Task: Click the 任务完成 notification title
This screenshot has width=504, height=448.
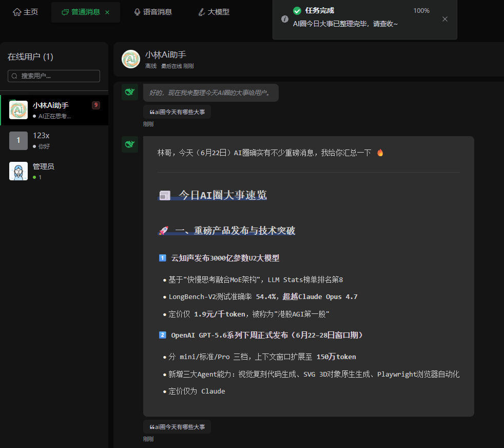Action: tap(320, 11)
